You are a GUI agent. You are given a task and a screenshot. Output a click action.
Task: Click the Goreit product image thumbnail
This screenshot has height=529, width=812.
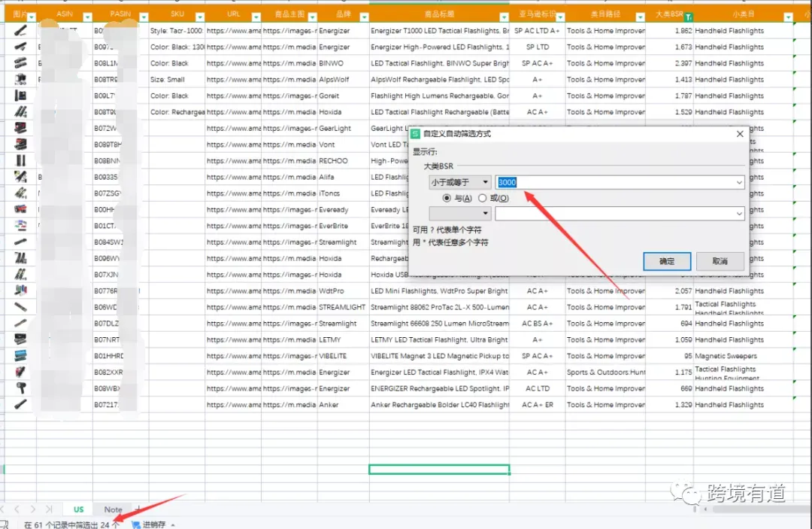coord(20,96)
